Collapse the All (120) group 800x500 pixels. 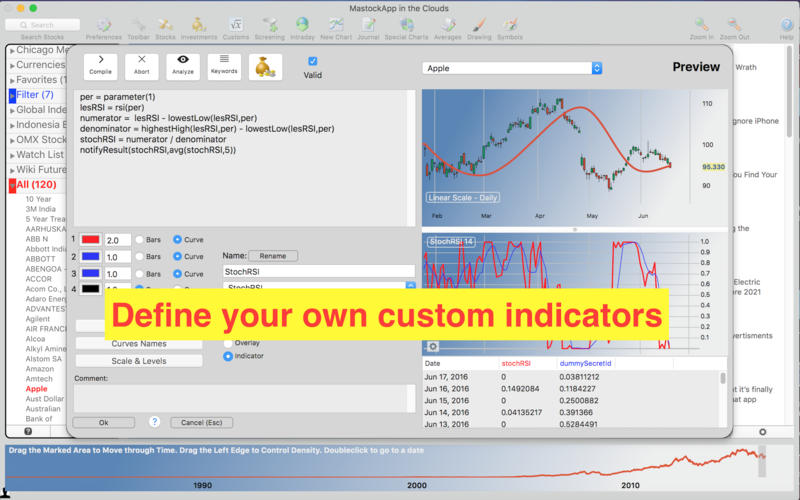12,185
